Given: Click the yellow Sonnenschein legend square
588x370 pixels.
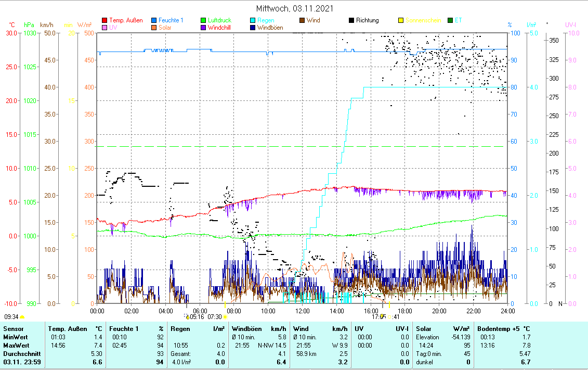Looking at the screenshot, I should 401,21.
